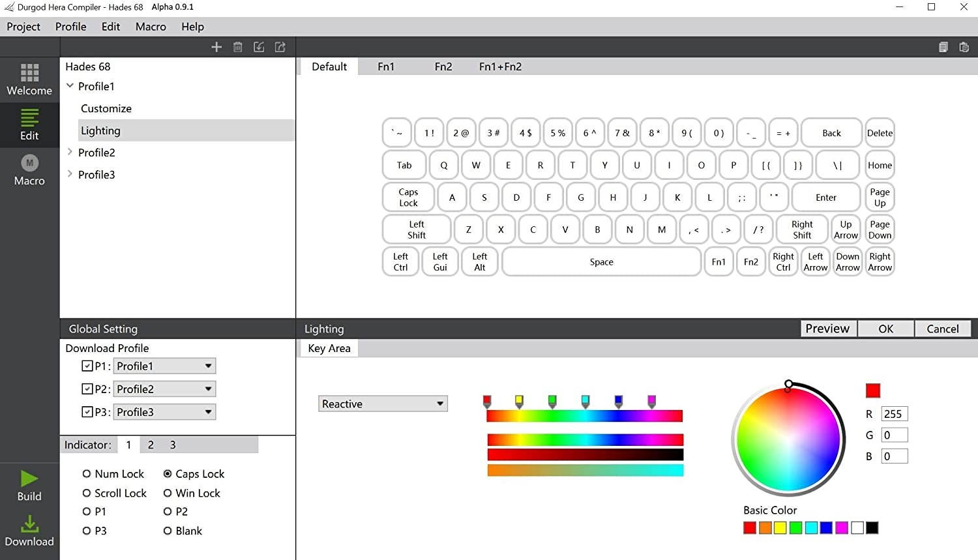Screen dimensions: 978x560
Task: Select the Num Lock indicator radio button
Action: pyautogui.click(x=87, y=473)
